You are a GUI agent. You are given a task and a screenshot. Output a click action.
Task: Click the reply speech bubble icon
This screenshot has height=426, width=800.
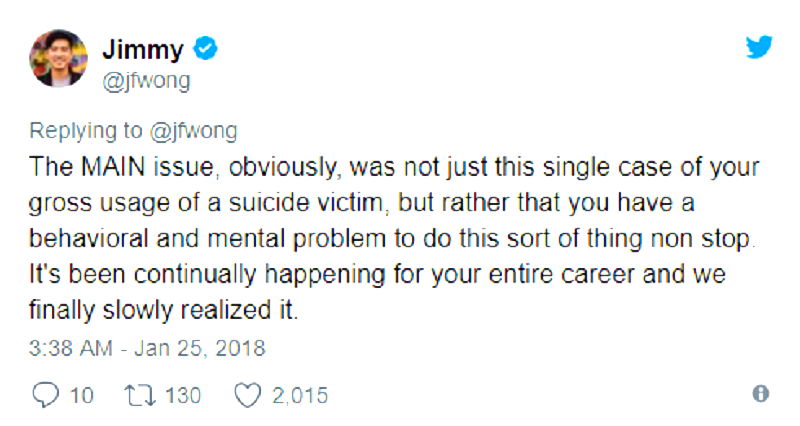tap(47, 395)
